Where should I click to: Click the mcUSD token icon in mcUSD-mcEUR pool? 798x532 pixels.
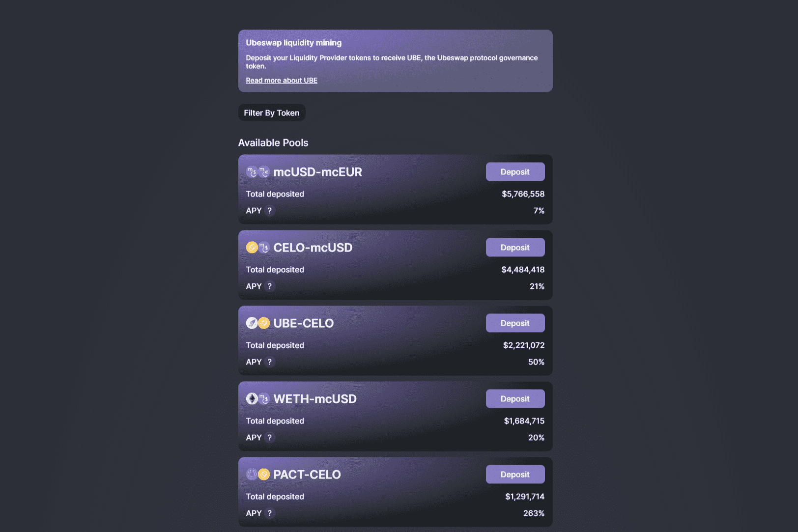tap(252, 172)
